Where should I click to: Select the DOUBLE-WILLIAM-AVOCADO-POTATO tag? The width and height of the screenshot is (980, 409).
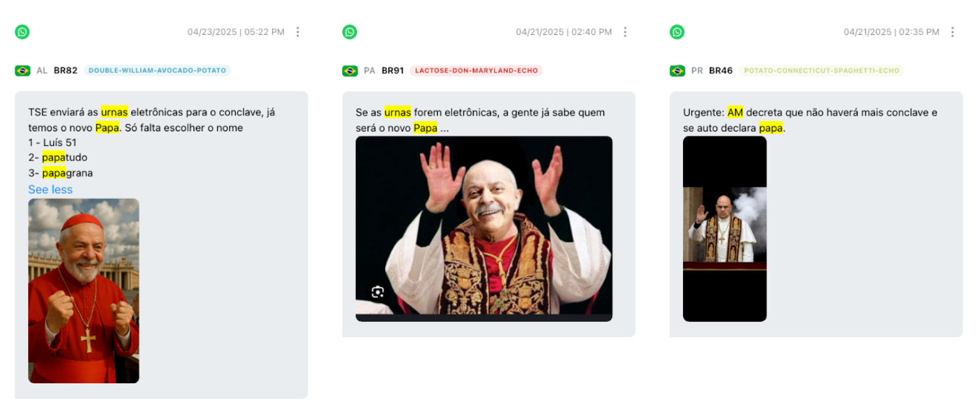click(x=157, y=71)
